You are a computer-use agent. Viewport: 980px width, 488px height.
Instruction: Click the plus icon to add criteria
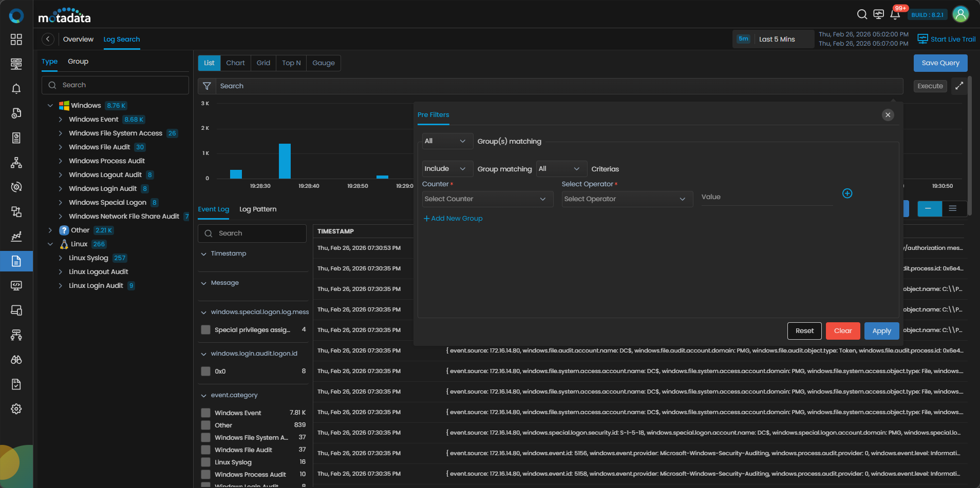847,193
